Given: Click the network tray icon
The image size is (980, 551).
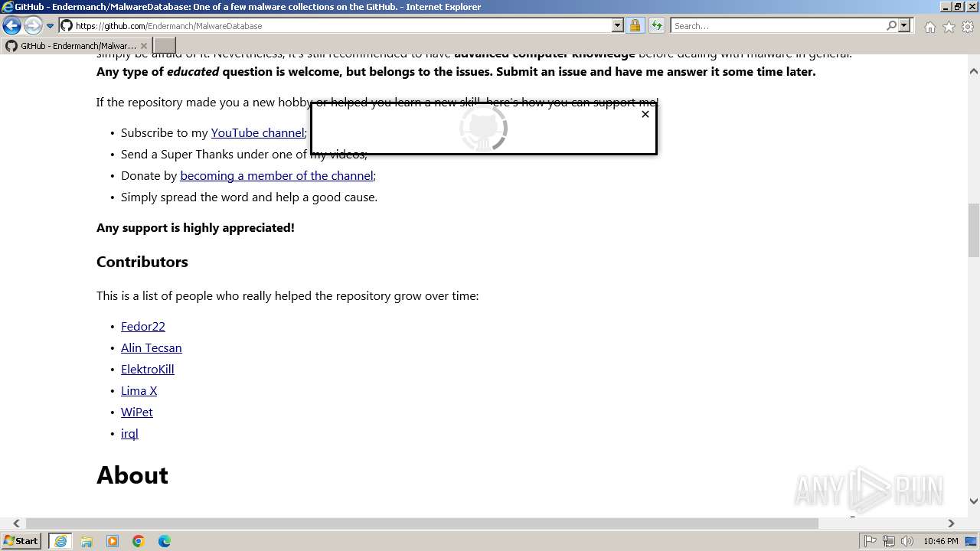Looking at the screenshot, I should pyautogui.click(x=889, y=541).
